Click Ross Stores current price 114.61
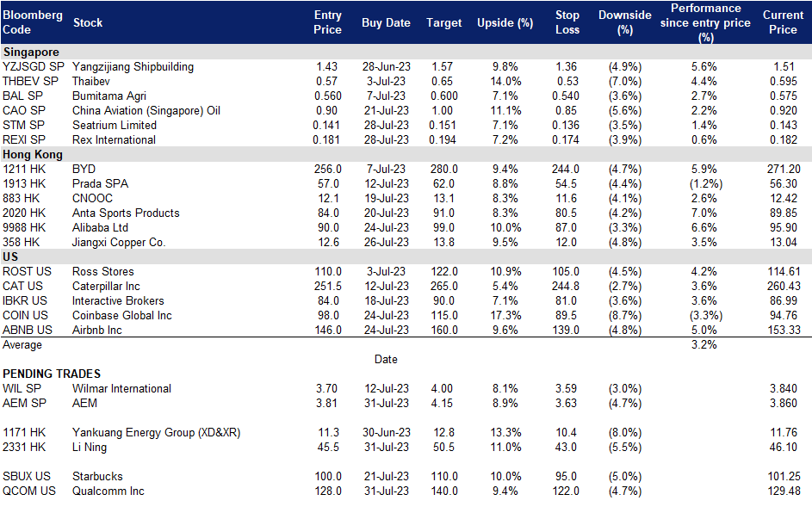This screenshot has width=812, height=513. pos(784,272)
